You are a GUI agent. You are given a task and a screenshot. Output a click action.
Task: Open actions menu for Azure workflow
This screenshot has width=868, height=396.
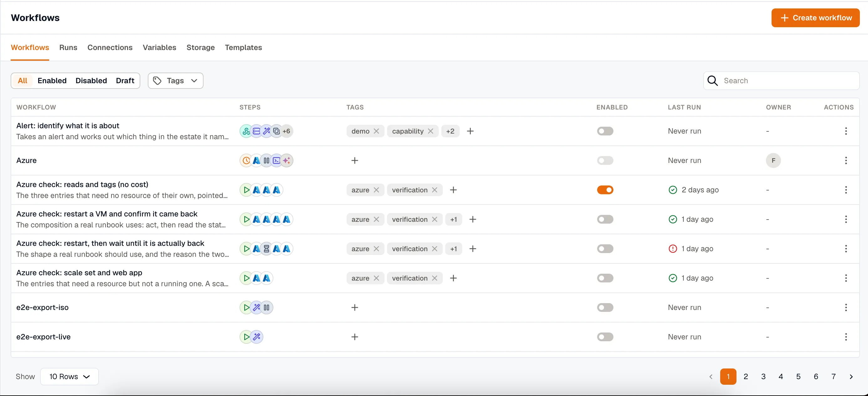[x=846, y=160]
